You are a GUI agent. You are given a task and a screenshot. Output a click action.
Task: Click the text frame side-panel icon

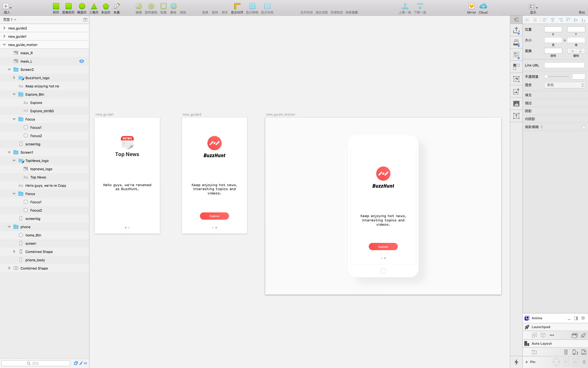point(516,116)
